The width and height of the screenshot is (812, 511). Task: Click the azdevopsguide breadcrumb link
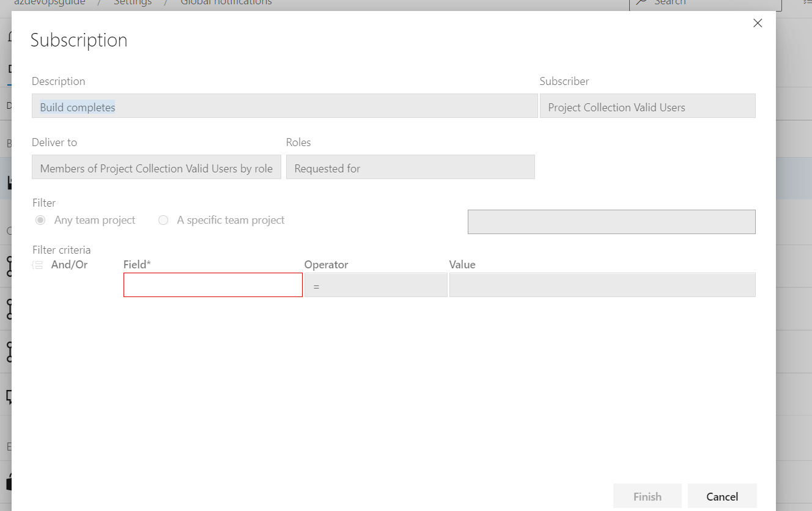pos(50,3)
